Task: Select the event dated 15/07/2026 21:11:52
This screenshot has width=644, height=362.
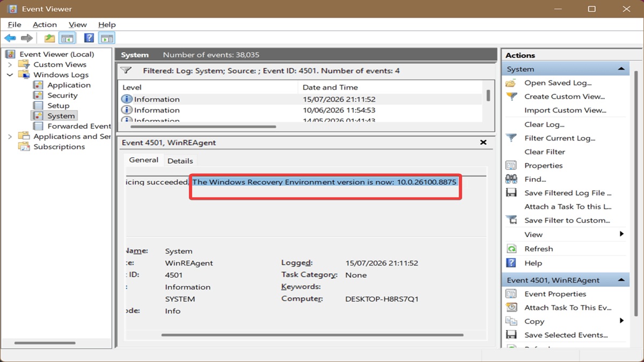Action: 300,99
